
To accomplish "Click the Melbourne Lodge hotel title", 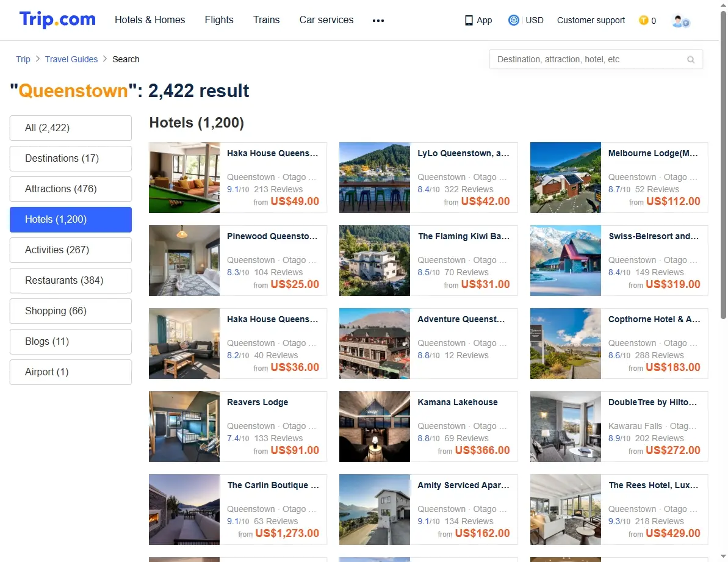I will tap(654, 153).
